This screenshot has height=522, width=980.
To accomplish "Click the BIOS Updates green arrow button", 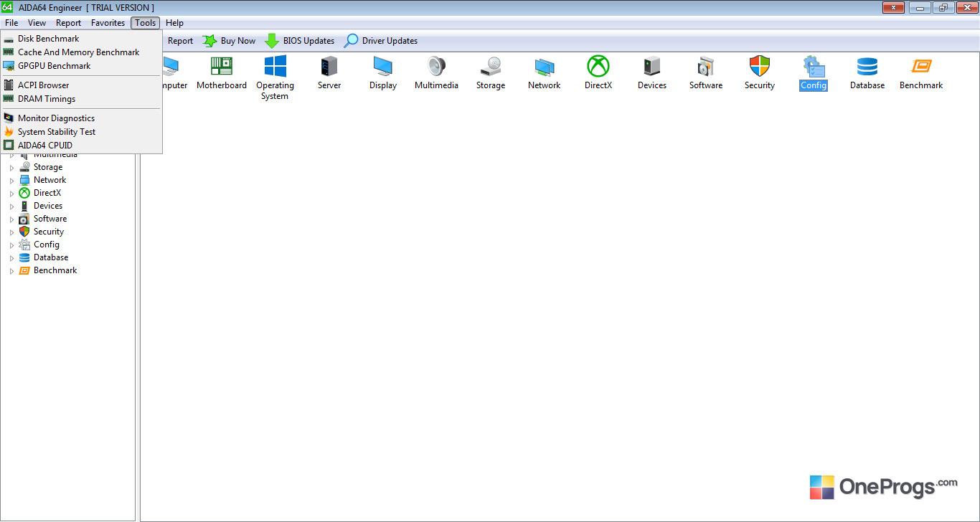I will pyautogui.click(x=299, y=41).
